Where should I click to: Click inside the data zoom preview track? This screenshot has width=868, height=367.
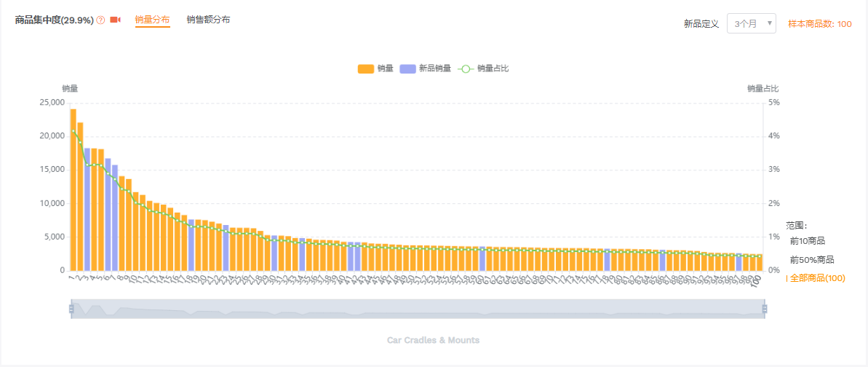click(x=418, y=309)
